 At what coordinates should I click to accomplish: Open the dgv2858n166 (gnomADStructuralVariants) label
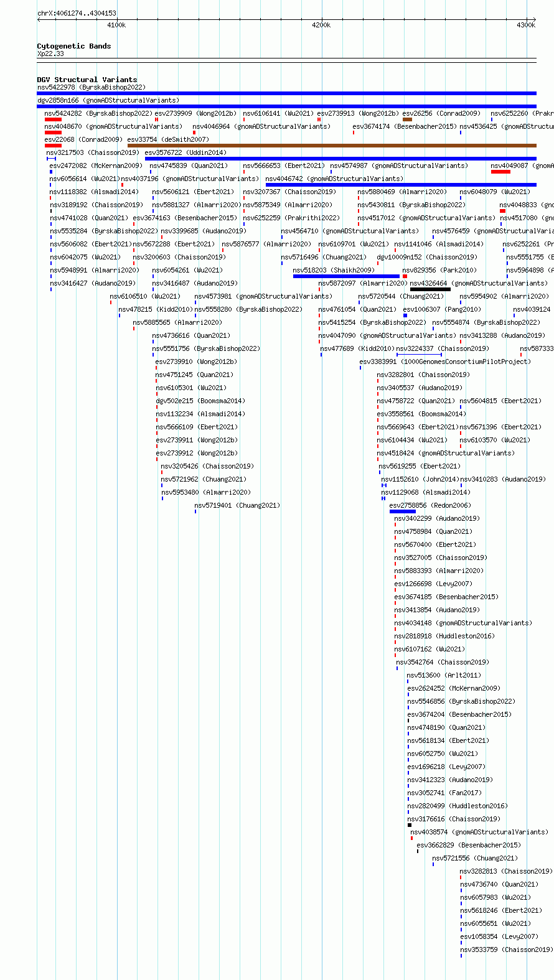[108, 101]
